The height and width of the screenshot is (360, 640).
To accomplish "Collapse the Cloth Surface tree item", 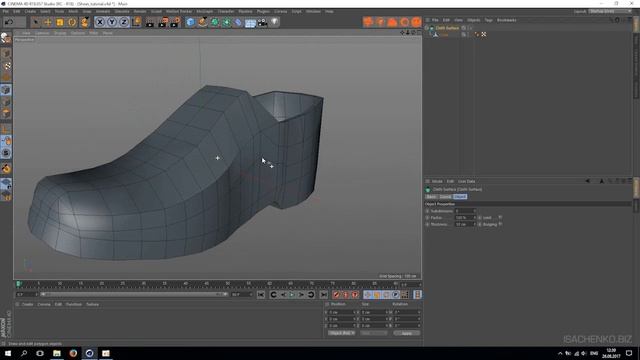I will (x=427, y=28).
